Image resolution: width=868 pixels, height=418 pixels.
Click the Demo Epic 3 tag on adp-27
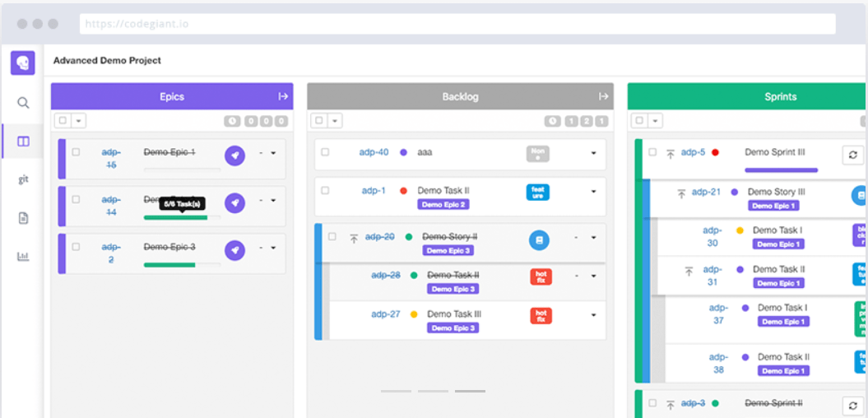(453, 327)
